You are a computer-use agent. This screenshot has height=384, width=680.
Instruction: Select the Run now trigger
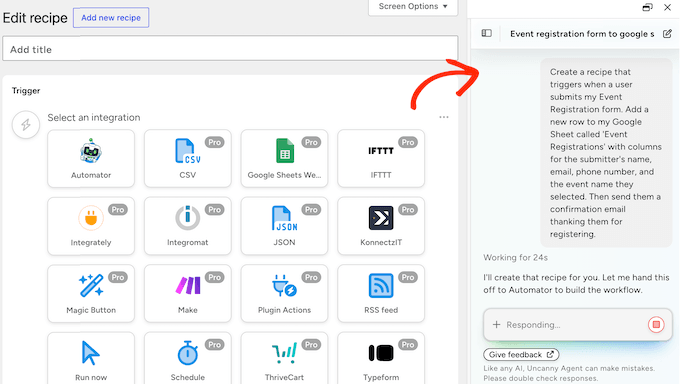[x=91, y=358]
